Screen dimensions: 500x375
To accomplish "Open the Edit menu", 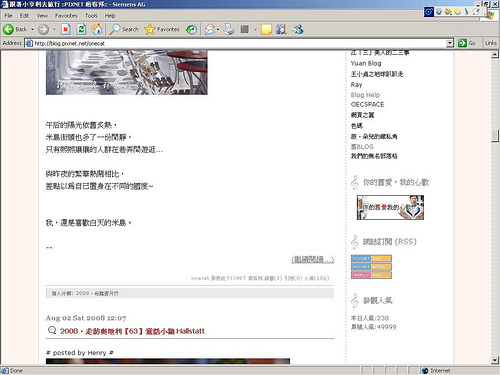I will 24,16.
